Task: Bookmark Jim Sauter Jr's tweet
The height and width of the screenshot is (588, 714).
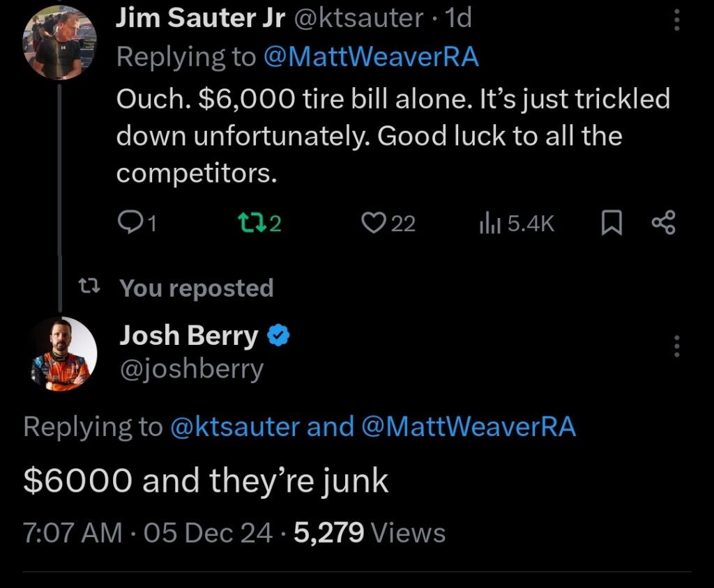Action: point(611,223)
